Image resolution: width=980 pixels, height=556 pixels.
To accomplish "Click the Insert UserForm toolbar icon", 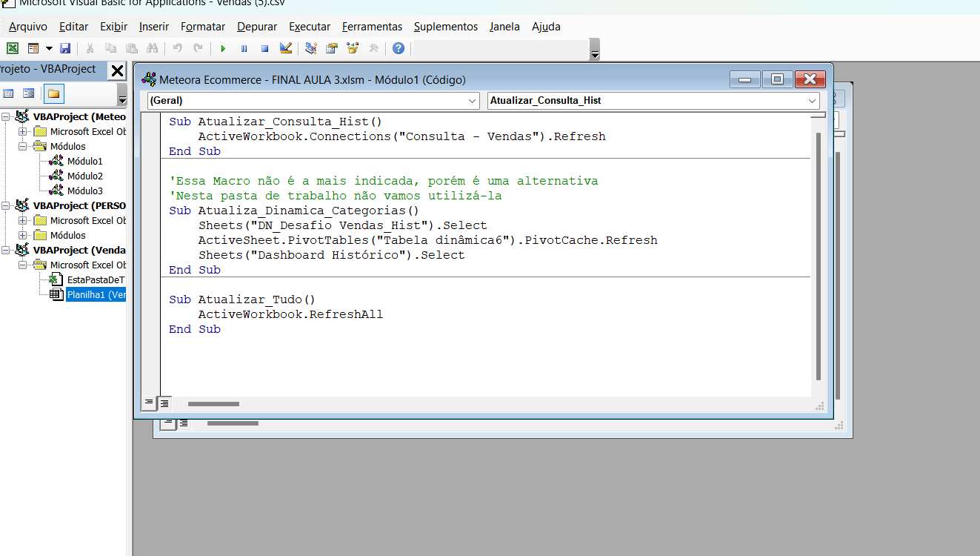I will [33, 48].
